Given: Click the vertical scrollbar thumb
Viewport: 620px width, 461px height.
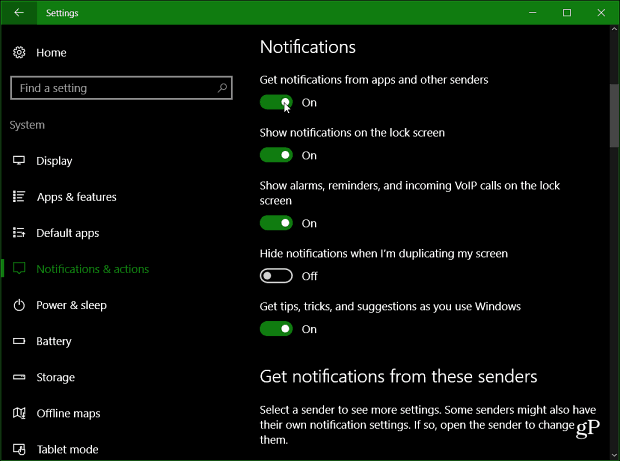Looking at the screenshot, I should (614, 115).
